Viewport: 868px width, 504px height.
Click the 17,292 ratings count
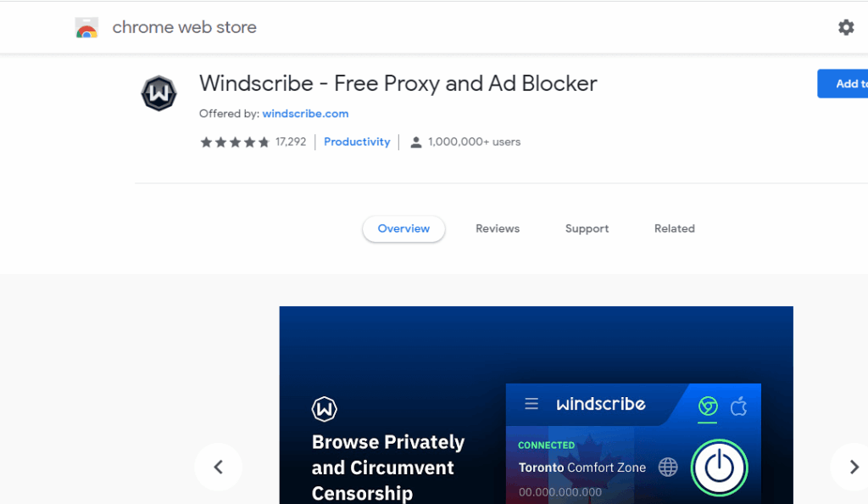point(291,142)
